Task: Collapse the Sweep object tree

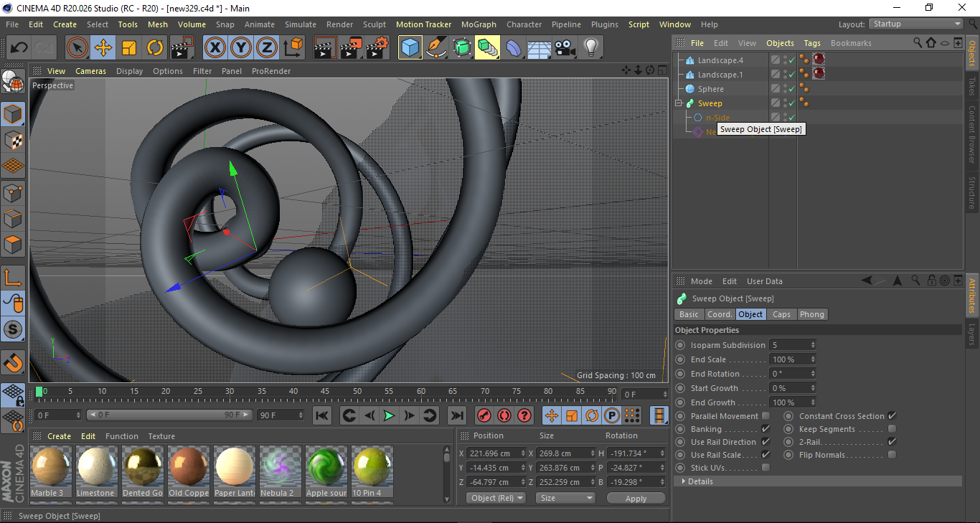Action: pos(679,103)
